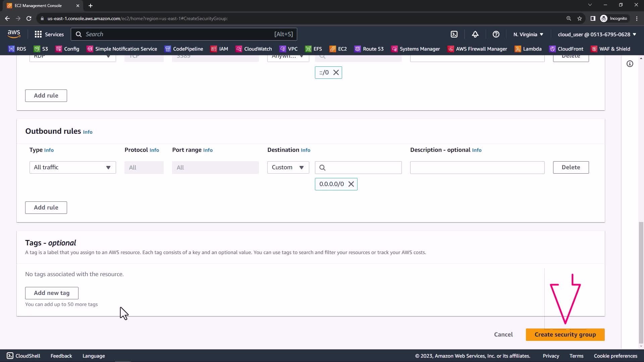This screenshot has height=362, width=644.
Task: Open AWS CloudShell icon in top navigation
Action: tap(454, 34)
